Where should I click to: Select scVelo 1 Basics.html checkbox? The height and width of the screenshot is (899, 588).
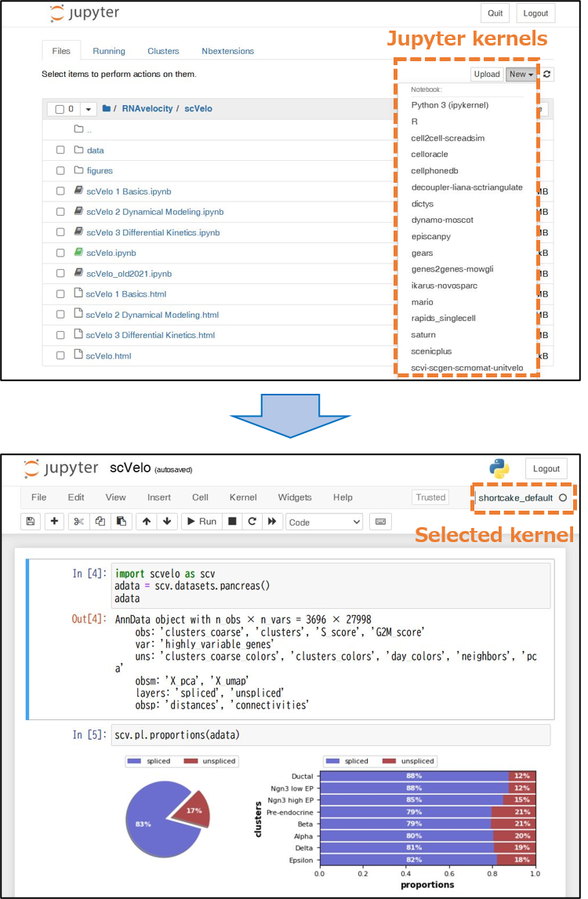point(60,294)
